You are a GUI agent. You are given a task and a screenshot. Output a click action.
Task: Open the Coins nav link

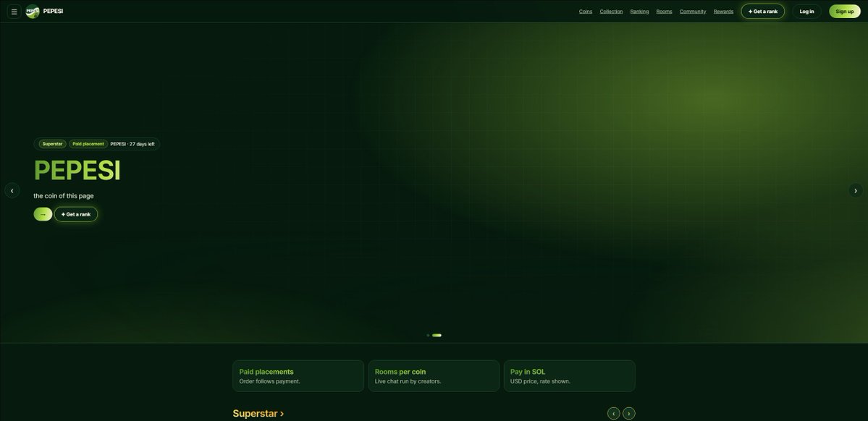(x=585, y=12)
